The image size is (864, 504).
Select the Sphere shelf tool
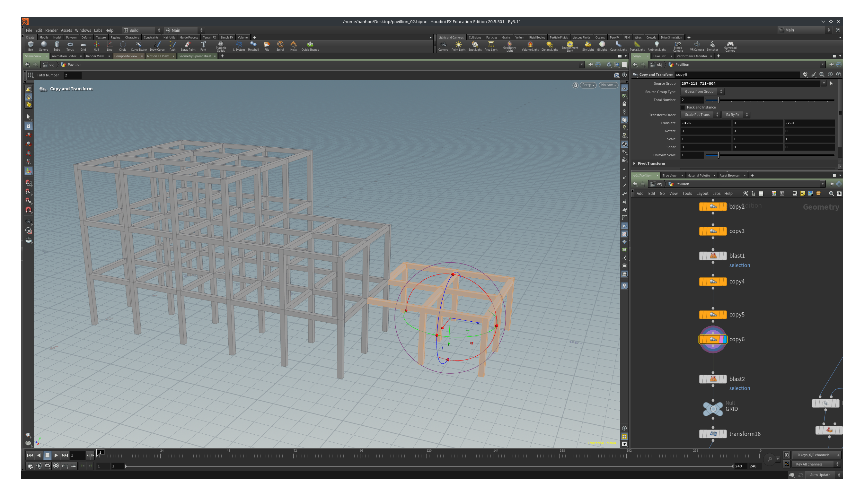44,46
